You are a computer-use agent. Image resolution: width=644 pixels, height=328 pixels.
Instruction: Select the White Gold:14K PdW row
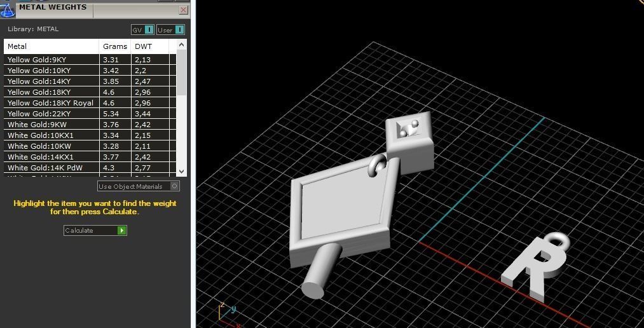pyautogui.click(x=90, y=167)
